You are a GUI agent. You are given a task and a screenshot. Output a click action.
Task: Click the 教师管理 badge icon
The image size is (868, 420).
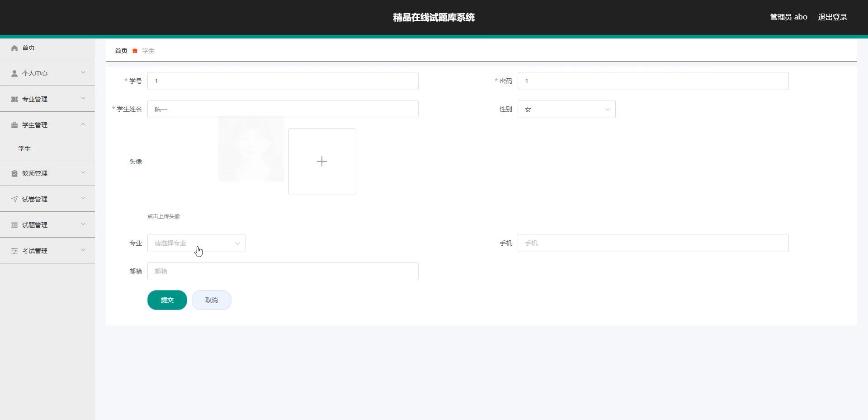[x=14, y=173]
